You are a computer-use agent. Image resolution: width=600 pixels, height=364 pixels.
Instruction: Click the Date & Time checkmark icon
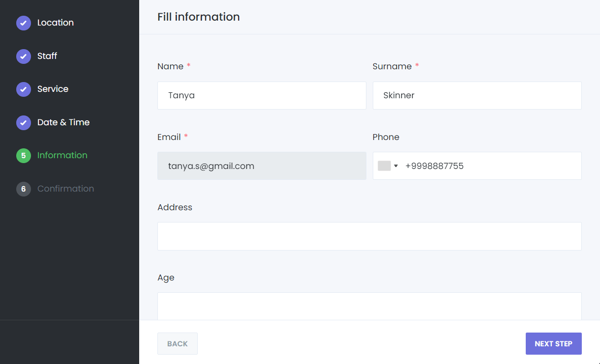click(x=23, y=123)
